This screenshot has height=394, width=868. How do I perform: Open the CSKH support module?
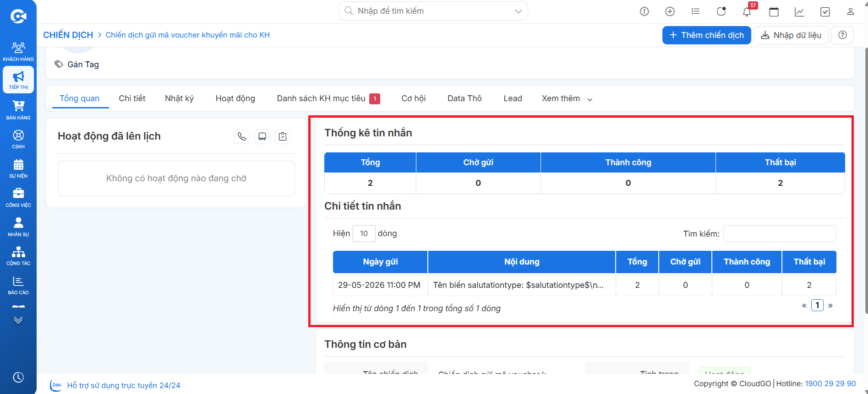pyautogui.click(x=18, y=139)
